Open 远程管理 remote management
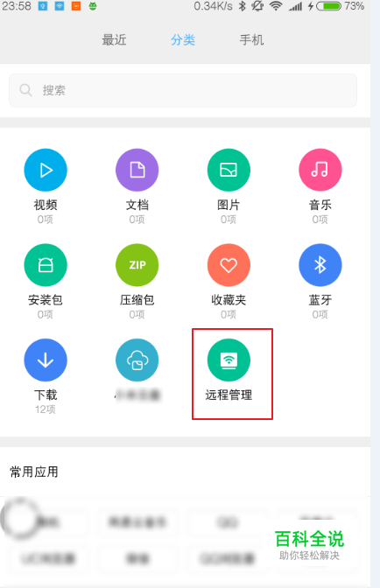The height and width of the screenshot is (588, 380). [x=229, y=360]
